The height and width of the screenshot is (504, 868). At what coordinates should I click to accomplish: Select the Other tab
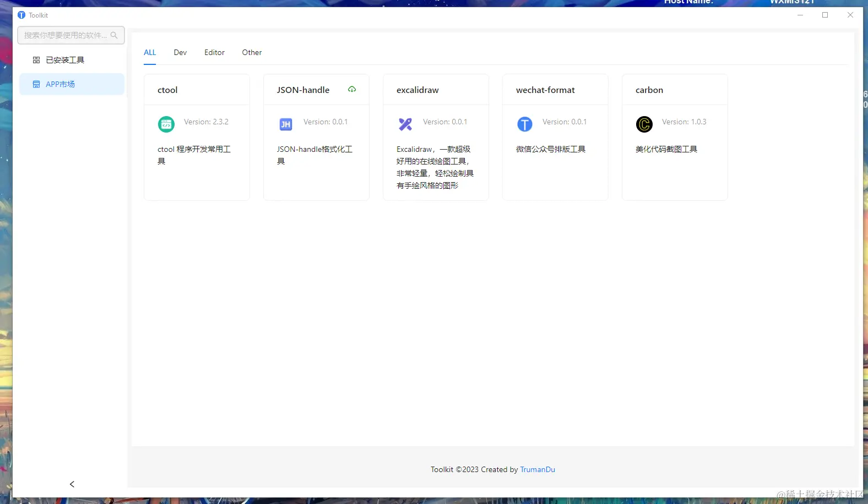(252, 53)
